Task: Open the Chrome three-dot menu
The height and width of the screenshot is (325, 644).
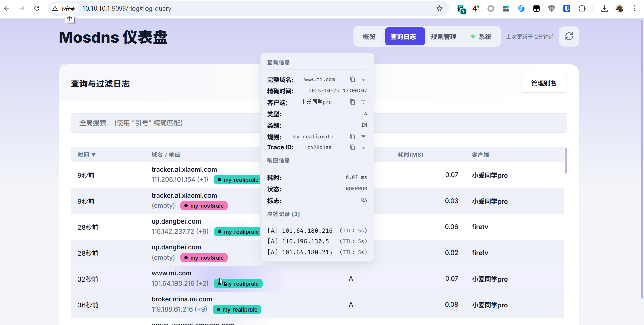Action: coord(635,8)
